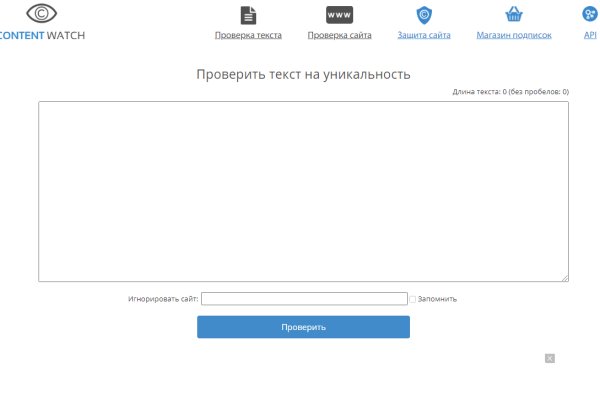Enable the Запомнить checkbox
The width and height of the screenshot is (600, 400).
412,299
